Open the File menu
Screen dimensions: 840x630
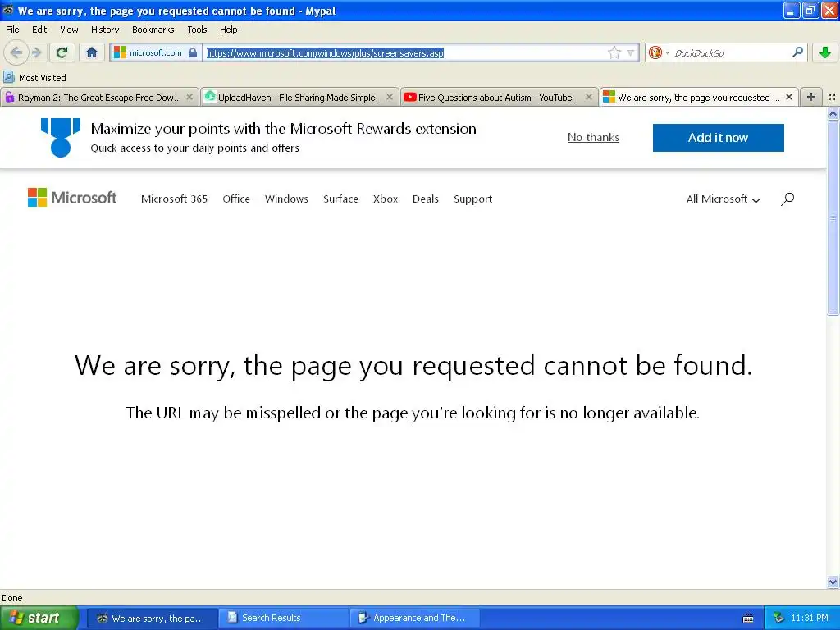pyautogui.click(x=12, y=30)
